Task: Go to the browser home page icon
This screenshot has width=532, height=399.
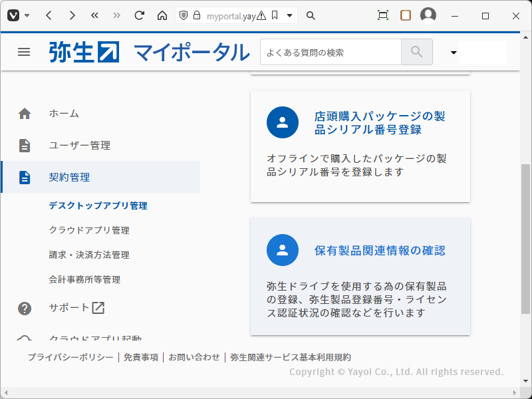Action: point(162,15)
